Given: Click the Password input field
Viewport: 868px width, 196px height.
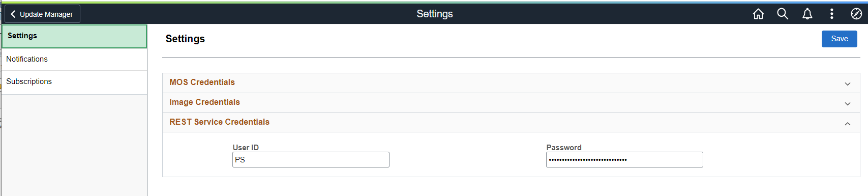Looking at the screenshot, I should click(x=624, y=159).
